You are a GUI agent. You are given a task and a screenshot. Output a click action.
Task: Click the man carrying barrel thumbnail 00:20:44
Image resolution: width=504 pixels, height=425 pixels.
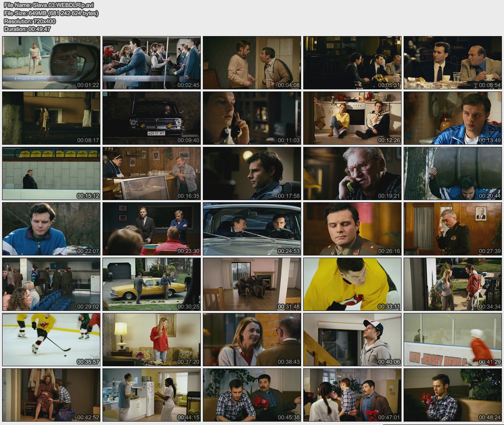pyautogui.click(x=453, y=173)
